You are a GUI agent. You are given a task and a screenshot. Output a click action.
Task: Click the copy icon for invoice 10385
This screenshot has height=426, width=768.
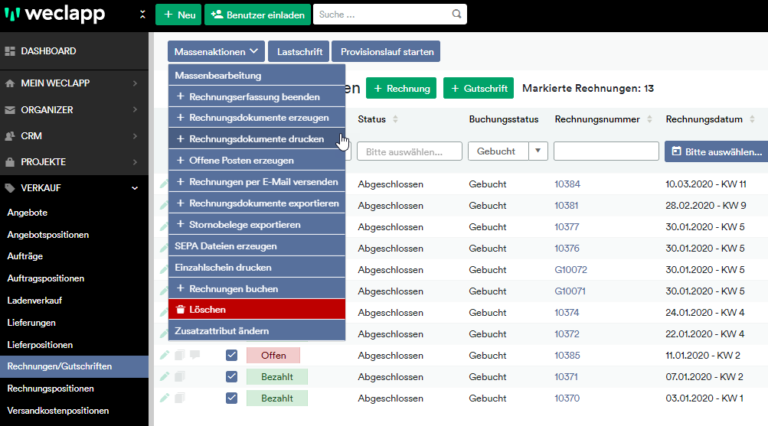tap(180, 355)
